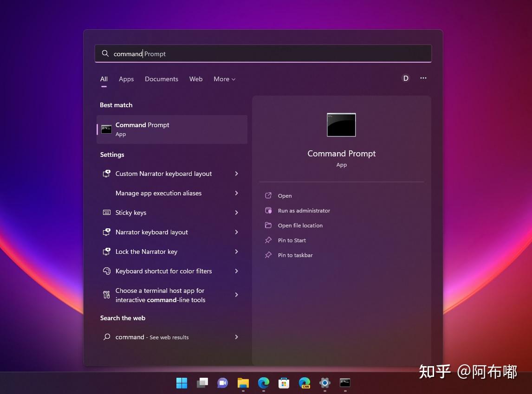Expand Lock the Narrator key chevron
This screenshot has width=532, height=394.
pos(236,252)
